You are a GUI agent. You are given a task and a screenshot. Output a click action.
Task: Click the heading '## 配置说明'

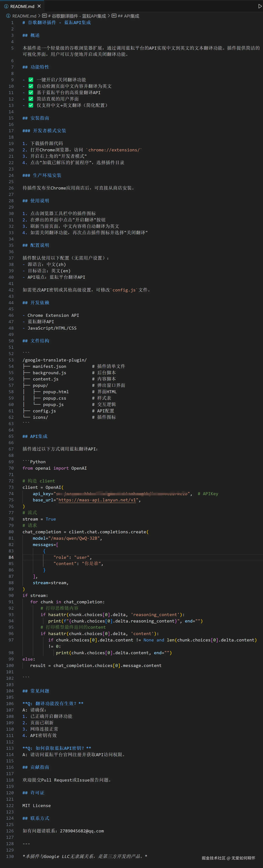pyautogui.click(x=36, y=245)
